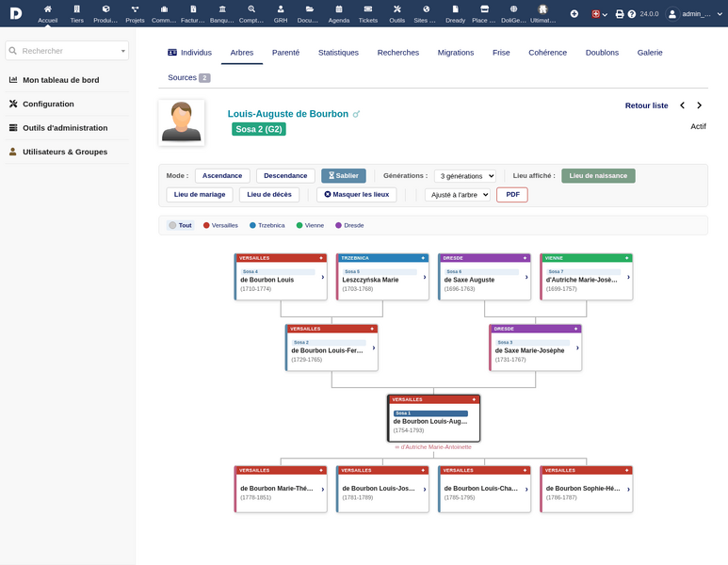Screen dimensions: 728x565
Task: Click the printer icon in top bar
Action: tap(620, 14)
